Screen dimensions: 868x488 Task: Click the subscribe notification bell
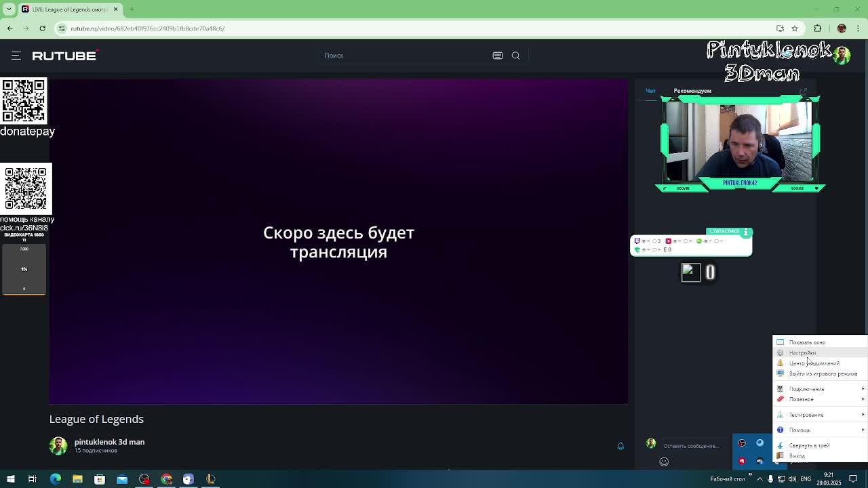[620, 446]
